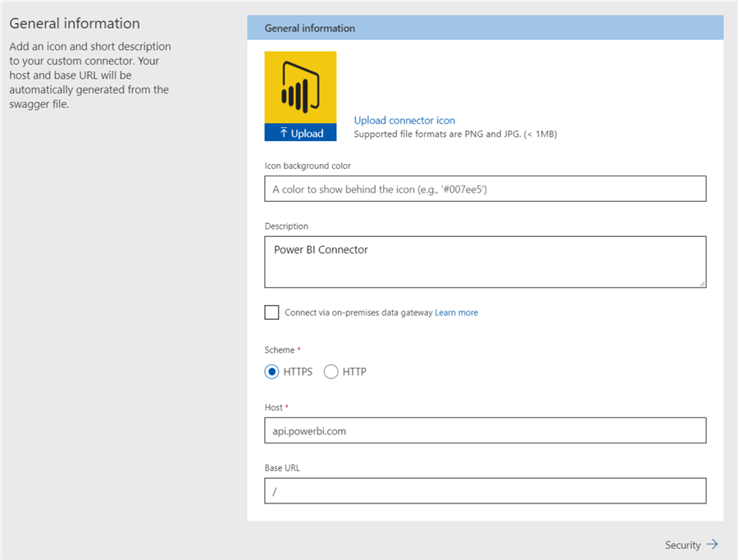Click the 'Supported file formats are PNG and JPG' text
Image resolution: width=738 pixels, height=560 pixels.
(x=455, y=134)
